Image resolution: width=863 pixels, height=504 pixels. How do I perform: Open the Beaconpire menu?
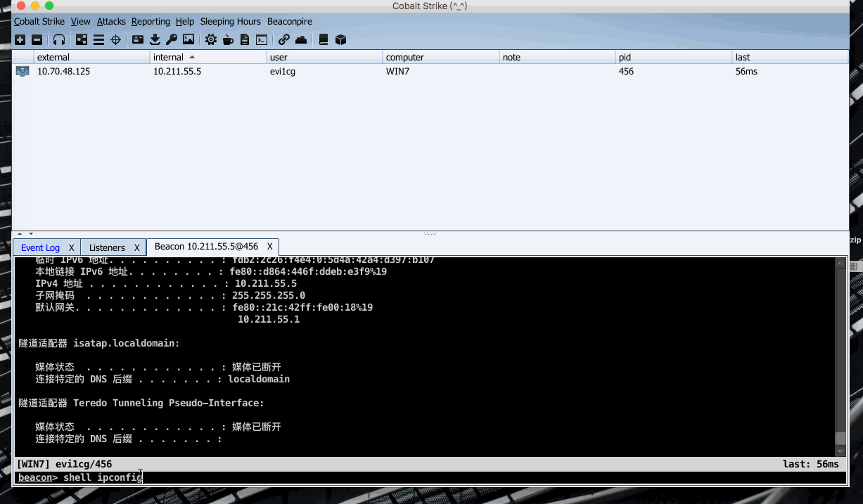click(x=290, y=22)
